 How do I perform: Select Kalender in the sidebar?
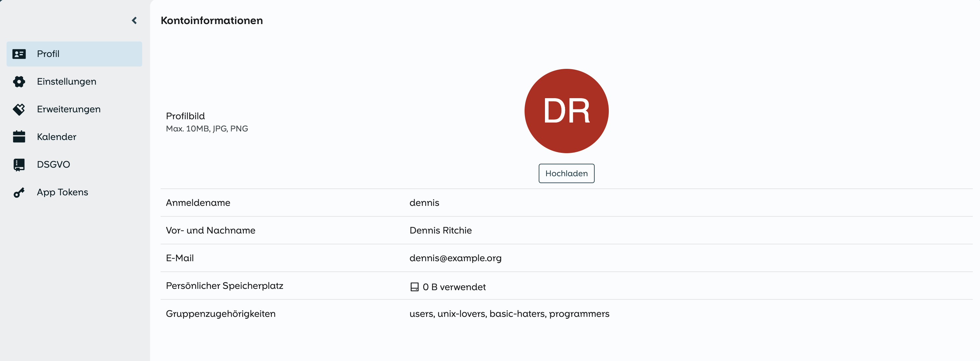tap(56, 137)
